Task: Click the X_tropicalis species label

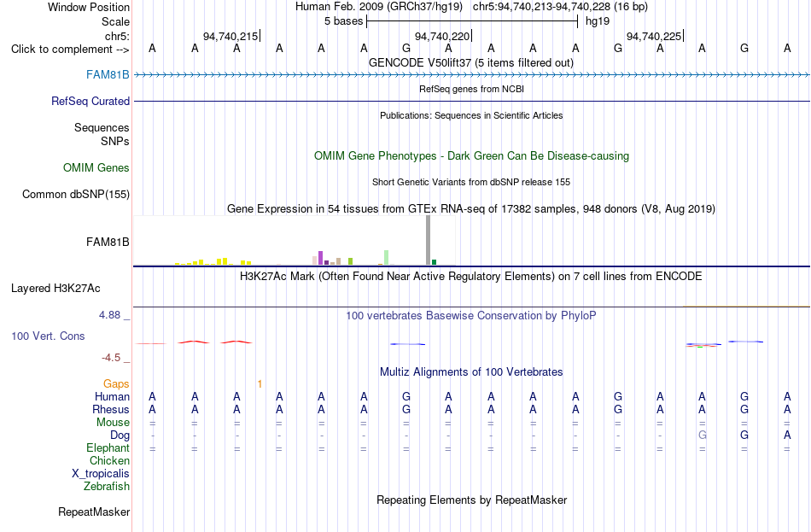Action: [x=101, y=474]
